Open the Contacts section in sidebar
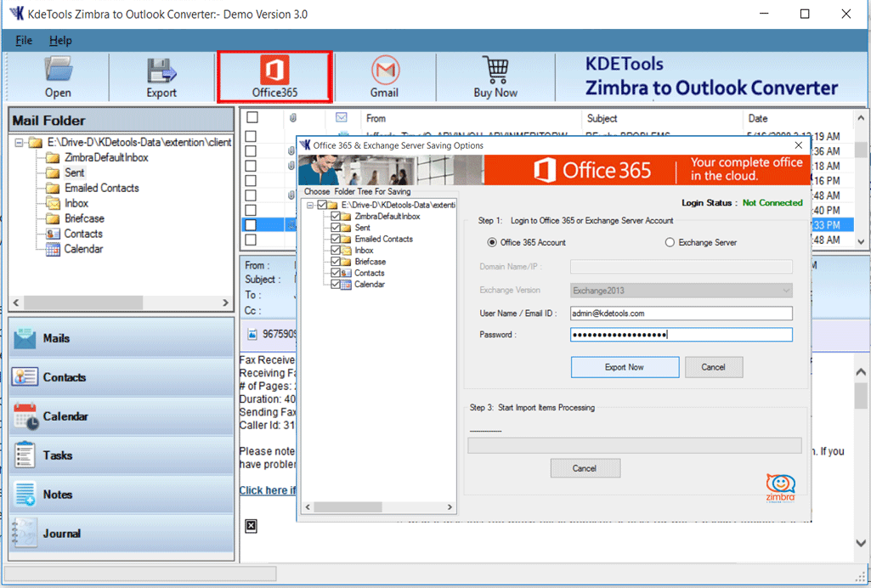Screen dimensions: 871x588 coord(122,377)
